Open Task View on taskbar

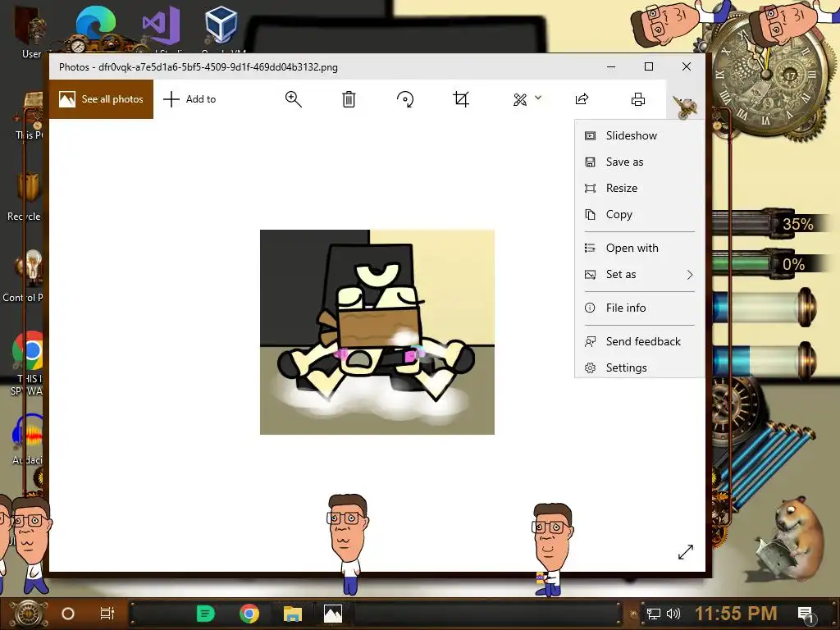click(x=107, y=614)
